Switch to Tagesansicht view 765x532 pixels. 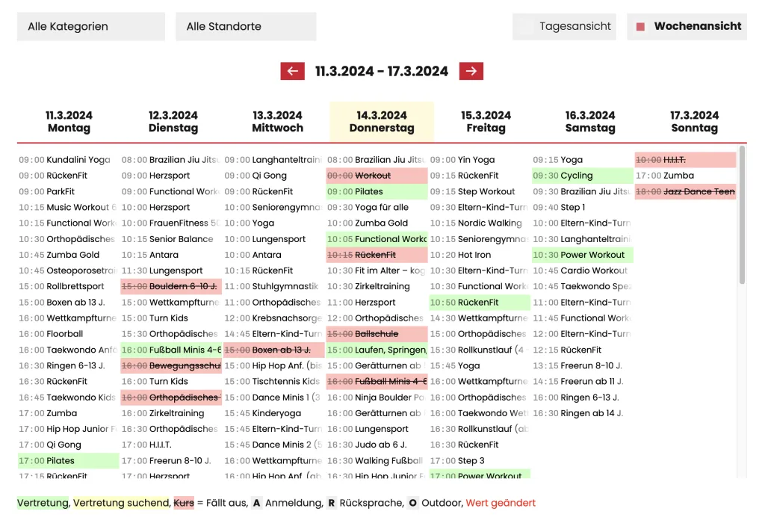(x=564, y=26)
